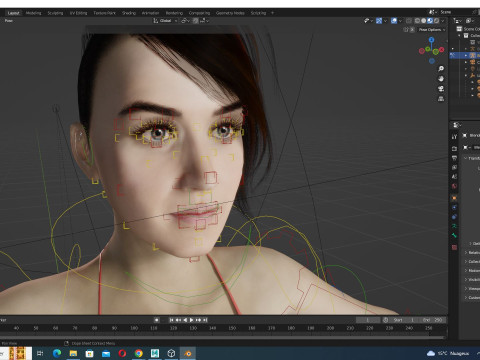Image resolution: width=480 pixels, height=360 pixels.
Task: Play the animation forward in timeline
Action: click(191, 320)
